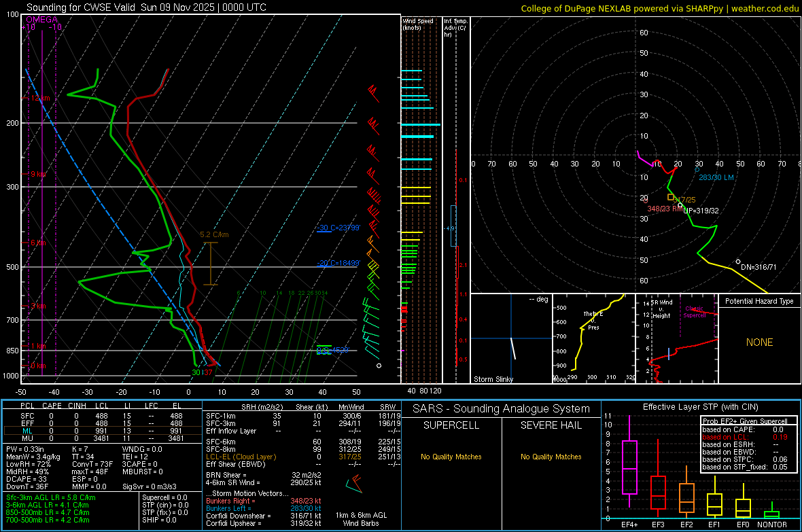
Task: Select the MU parcel row
Action: pyautogui.click(x=102, y=438)
